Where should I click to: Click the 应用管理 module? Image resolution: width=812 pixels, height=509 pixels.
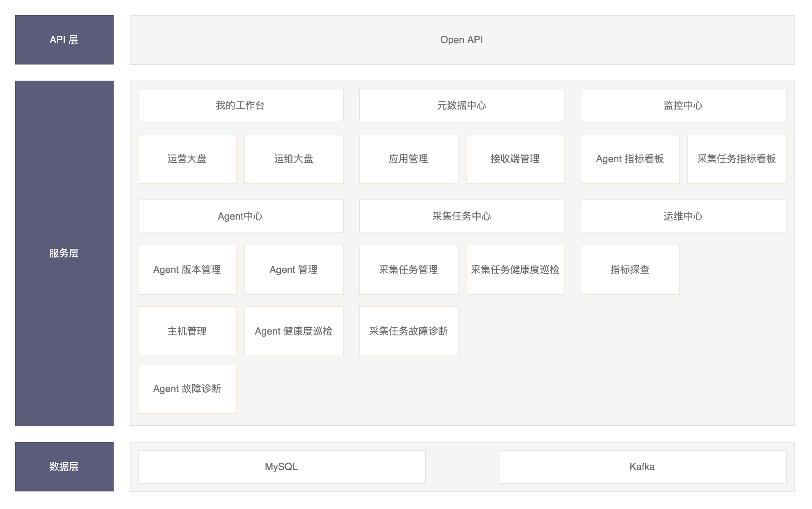tap(408, 159)
